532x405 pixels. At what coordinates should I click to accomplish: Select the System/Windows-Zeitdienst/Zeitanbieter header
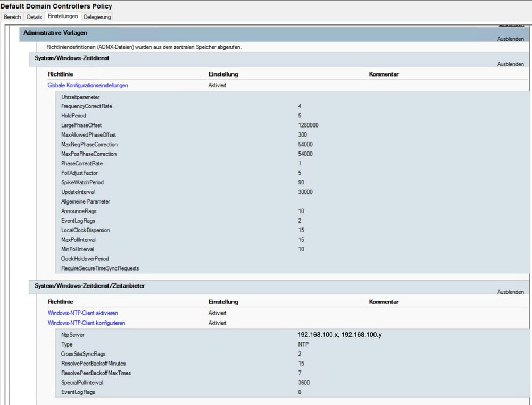pyautogui.click(x=90, y=286)
